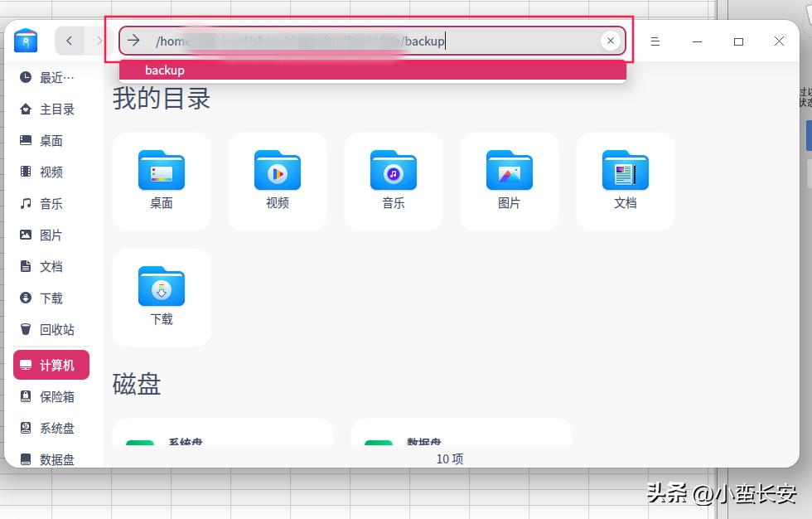Open the 下载 sidebar shortcut
The height and width of the screenshot is (519, 812).
[51, 298]
